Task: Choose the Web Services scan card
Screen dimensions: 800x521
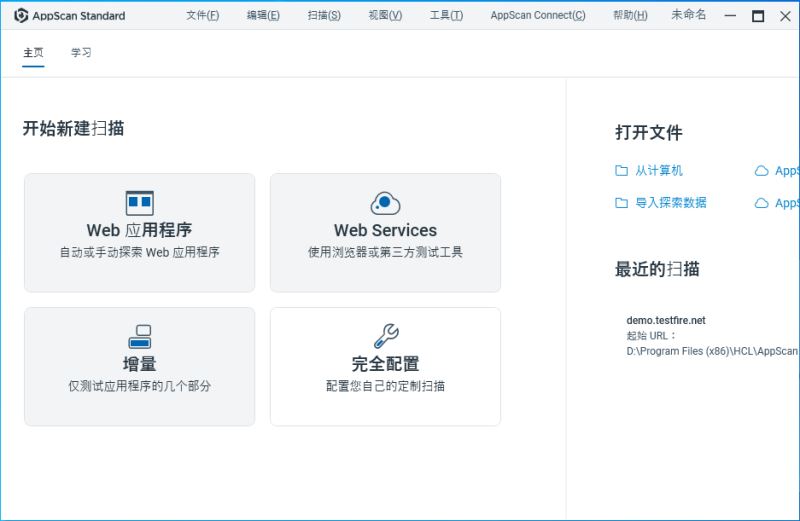Action: click(385, 233)
